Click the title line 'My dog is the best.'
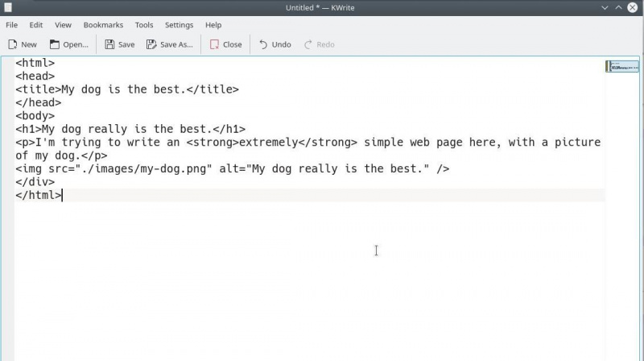 click(x=127, y=89)
